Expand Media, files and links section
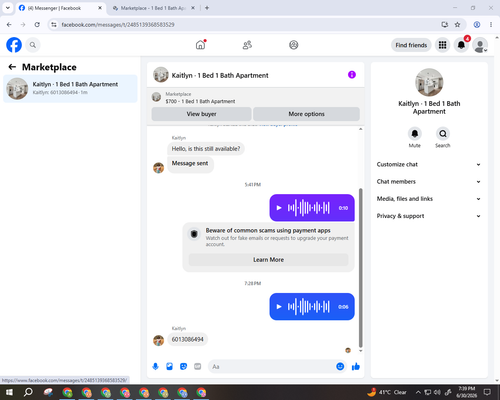This screenshot has height=400, width=500. point(429,199)
